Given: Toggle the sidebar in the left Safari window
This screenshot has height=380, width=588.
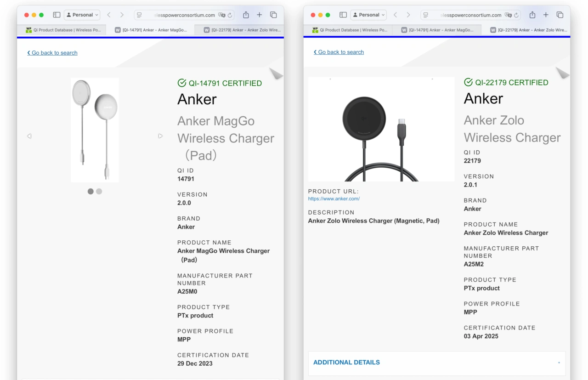Looking at the screenshot, I should coord(57,15).
